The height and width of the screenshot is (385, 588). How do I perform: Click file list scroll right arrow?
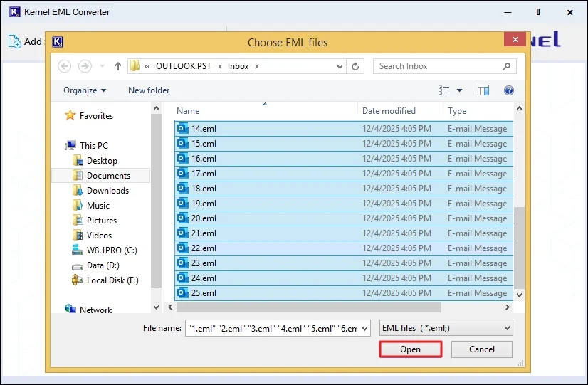click(x=508, y=307)
